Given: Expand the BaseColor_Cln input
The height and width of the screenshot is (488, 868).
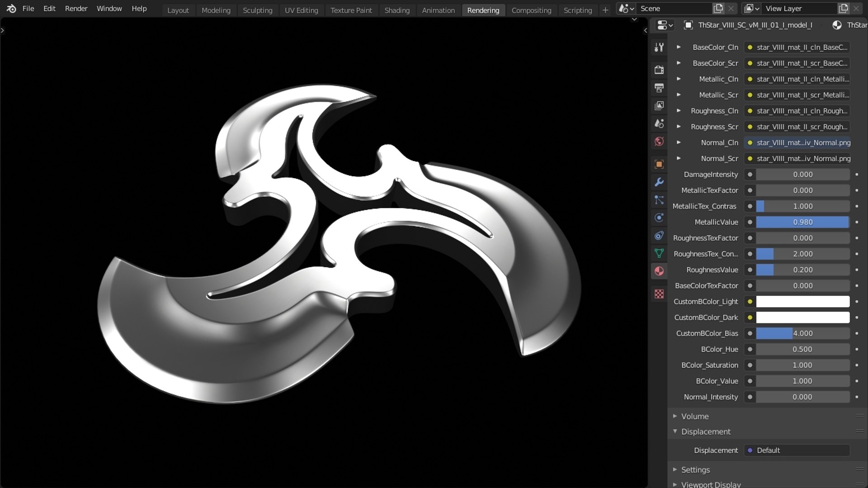Looking at the screenshot, I should pyautogui.click(x=679, y=47).
